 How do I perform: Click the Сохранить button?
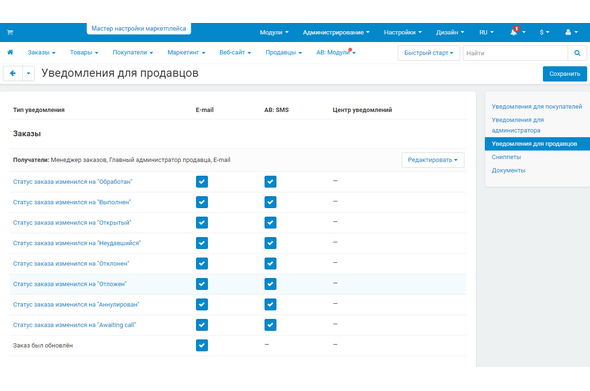pos(564,74)
